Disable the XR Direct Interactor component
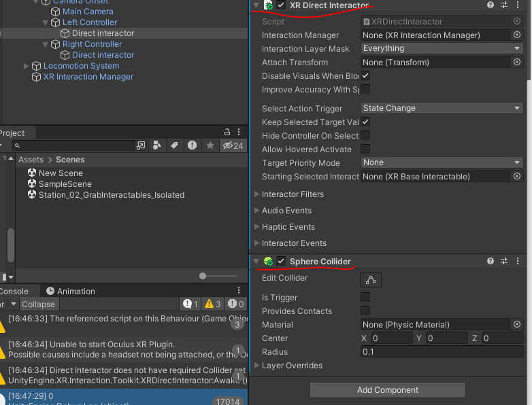The image size is (532, 405). click(281, 5)
